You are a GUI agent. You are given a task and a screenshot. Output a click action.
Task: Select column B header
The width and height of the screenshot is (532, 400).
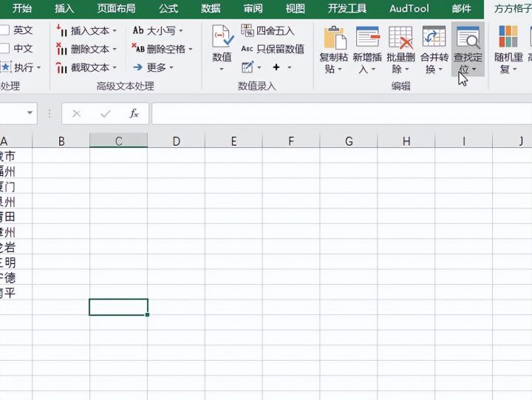click(x=61, y=140)
